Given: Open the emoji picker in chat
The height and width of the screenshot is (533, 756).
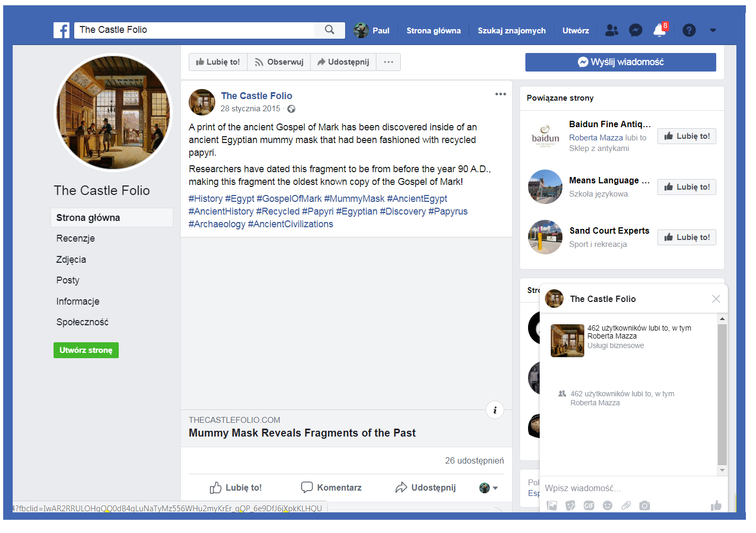Looking at the screenshot, I should [608, 505].
